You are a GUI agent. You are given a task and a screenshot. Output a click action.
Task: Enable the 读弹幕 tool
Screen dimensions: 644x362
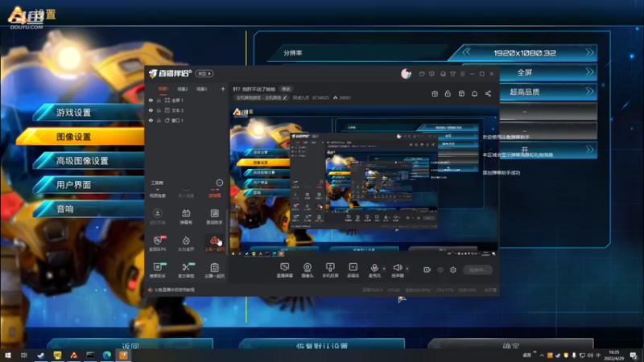214,192
